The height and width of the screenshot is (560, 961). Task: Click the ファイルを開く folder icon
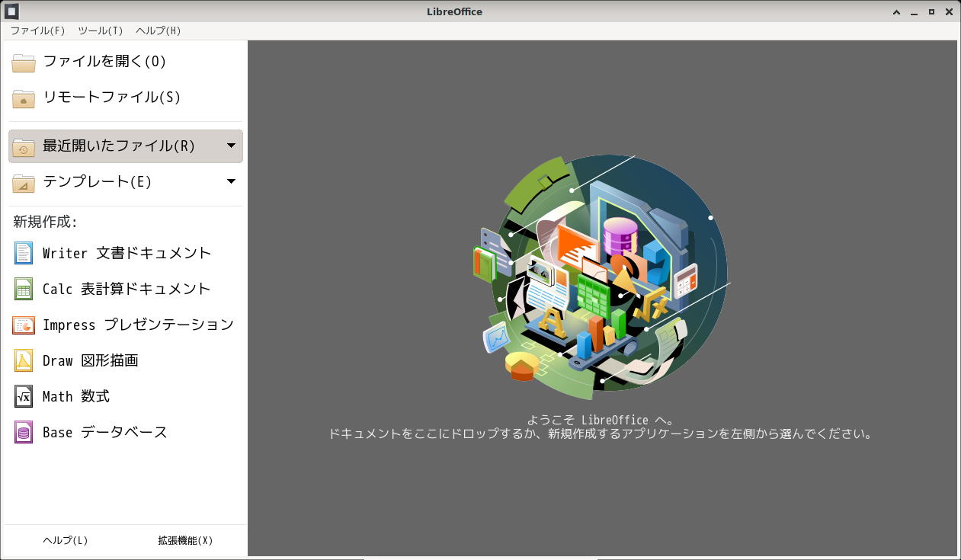[x=24, y=62]
